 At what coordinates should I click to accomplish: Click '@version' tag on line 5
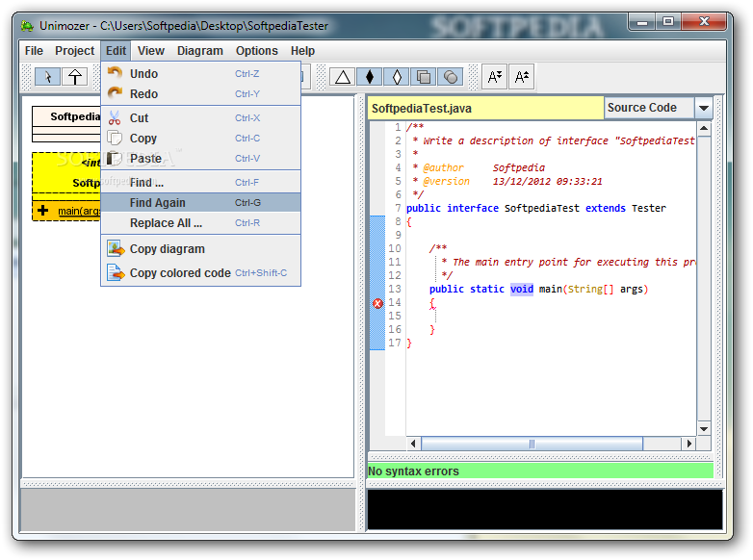click(446, 182)
